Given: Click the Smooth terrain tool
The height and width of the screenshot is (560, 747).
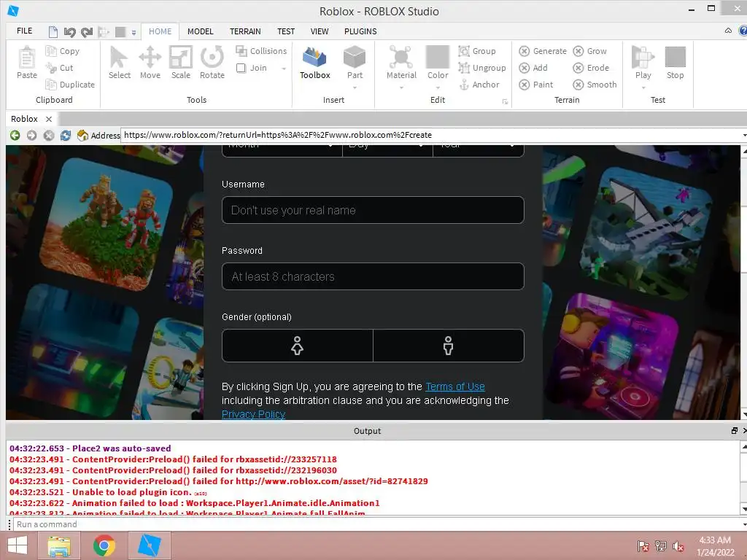Looking at the screenshot, I should (x=595, y=85).
